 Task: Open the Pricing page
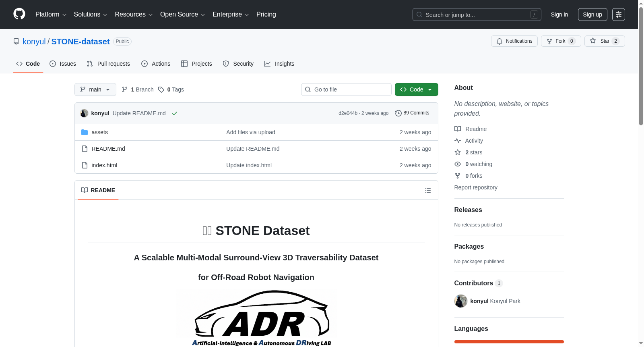pos(266,15)
